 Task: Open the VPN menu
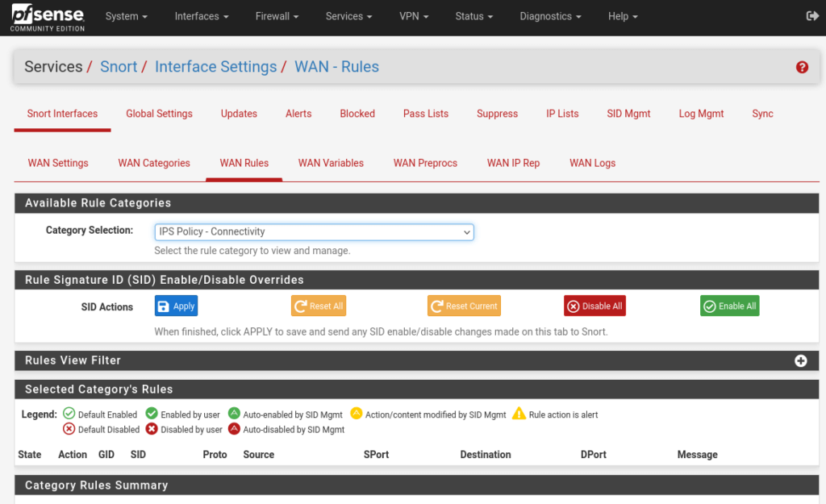coord(414,16)
